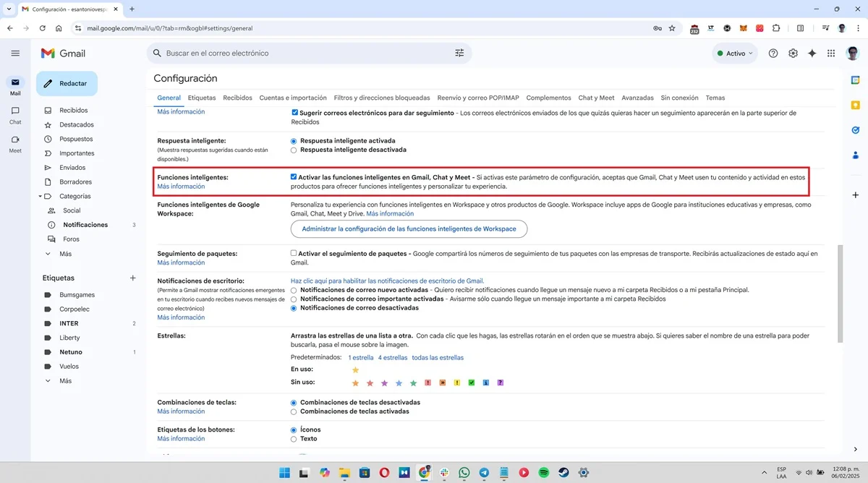Select Texto for button labels

(294, 439)
